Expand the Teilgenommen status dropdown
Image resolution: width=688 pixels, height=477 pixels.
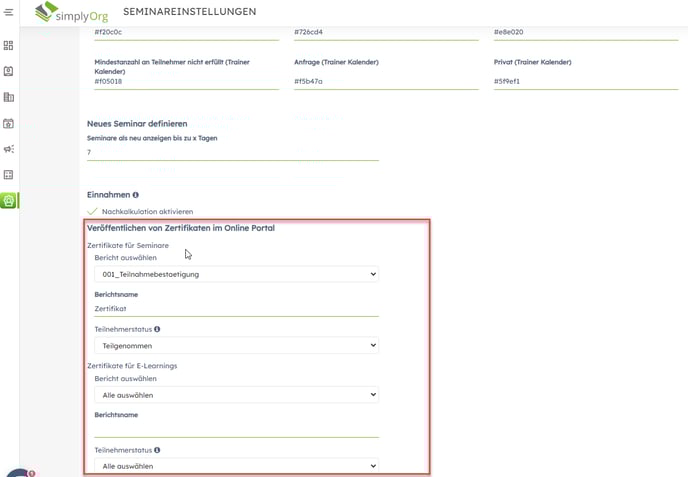(236, 345)
